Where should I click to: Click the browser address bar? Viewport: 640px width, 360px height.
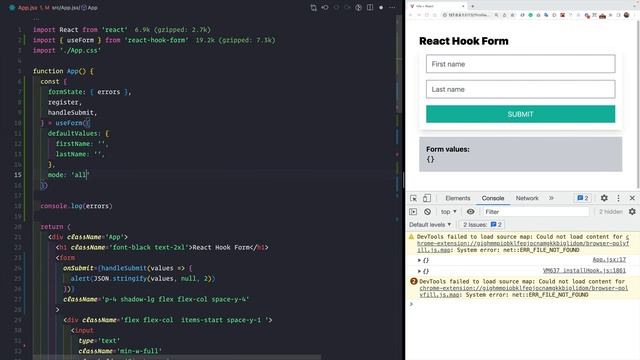point(469,15)
